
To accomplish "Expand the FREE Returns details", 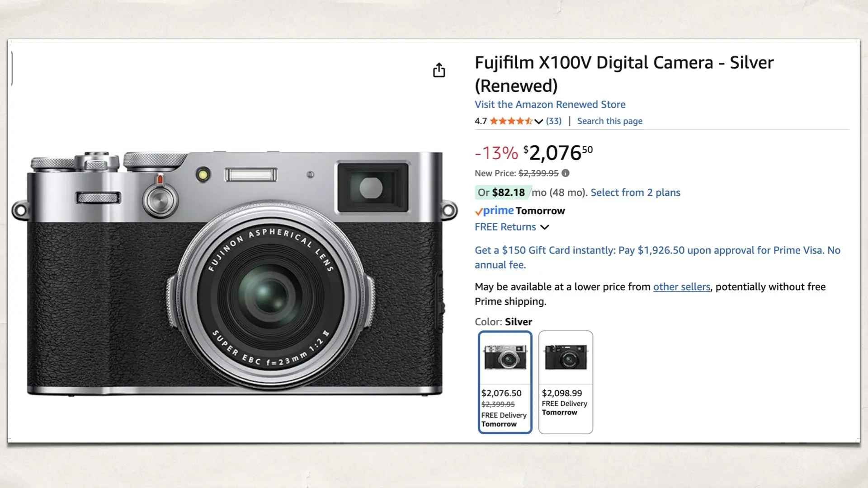I will [x=505, y=227].
